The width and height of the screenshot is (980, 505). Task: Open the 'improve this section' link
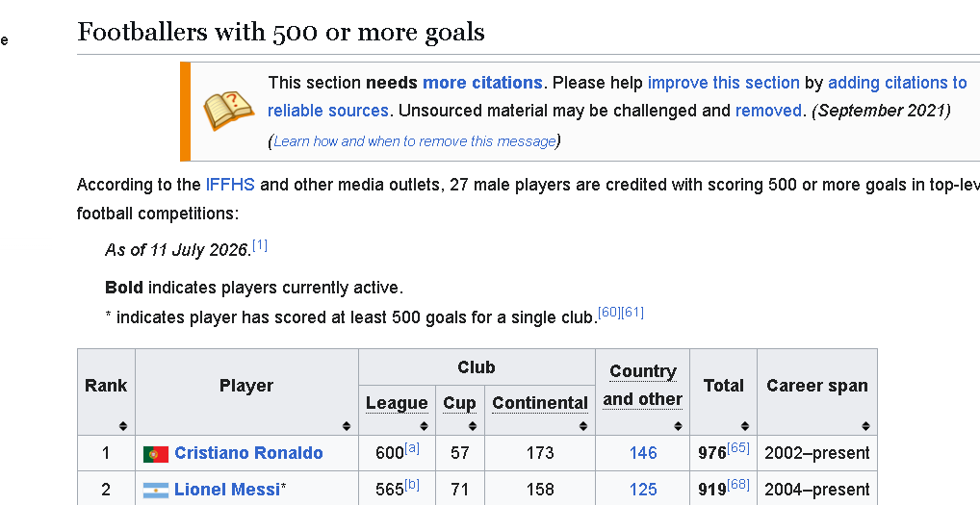click(724, 83)
